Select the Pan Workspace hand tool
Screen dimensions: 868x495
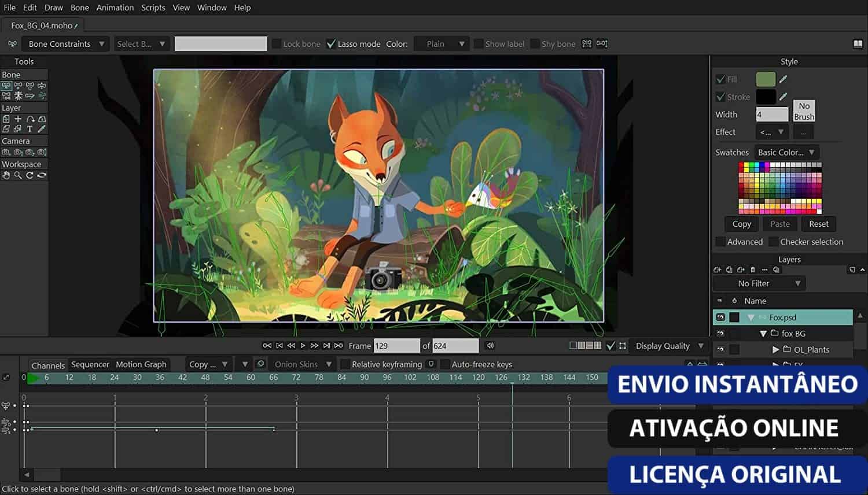pyautogui.click(x=6, y=175)
